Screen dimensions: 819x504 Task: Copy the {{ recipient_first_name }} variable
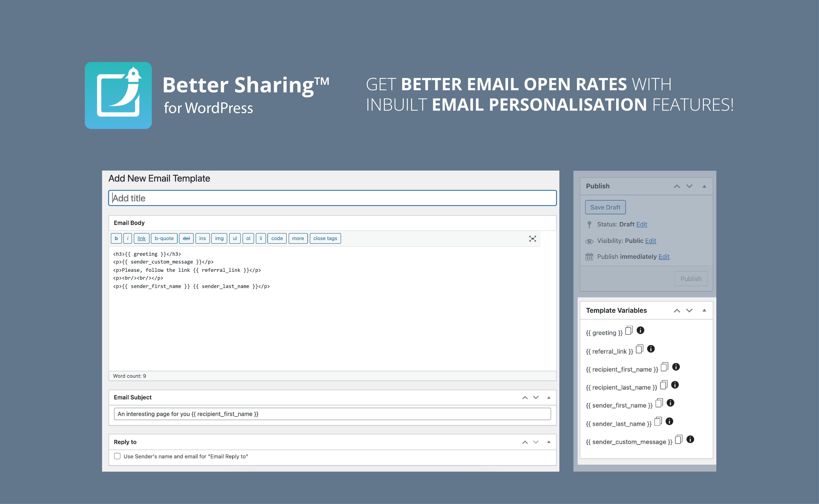pos(664,367)
